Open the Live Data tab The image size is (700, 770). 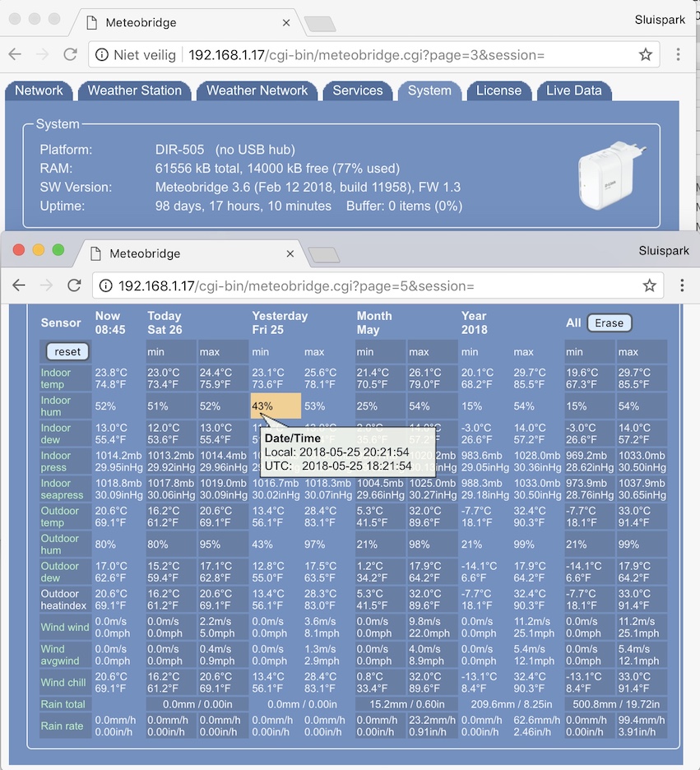click(573, 90)
